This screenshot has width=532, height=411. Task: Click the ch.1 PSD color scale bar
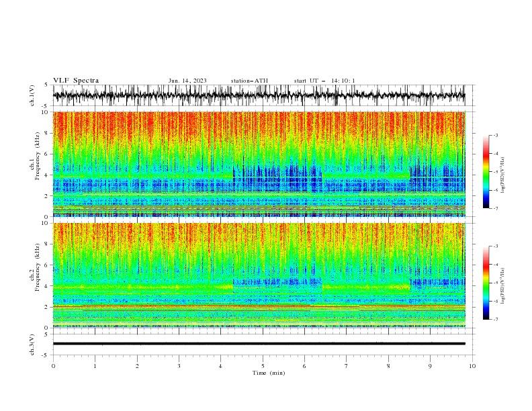click(486, 172)
